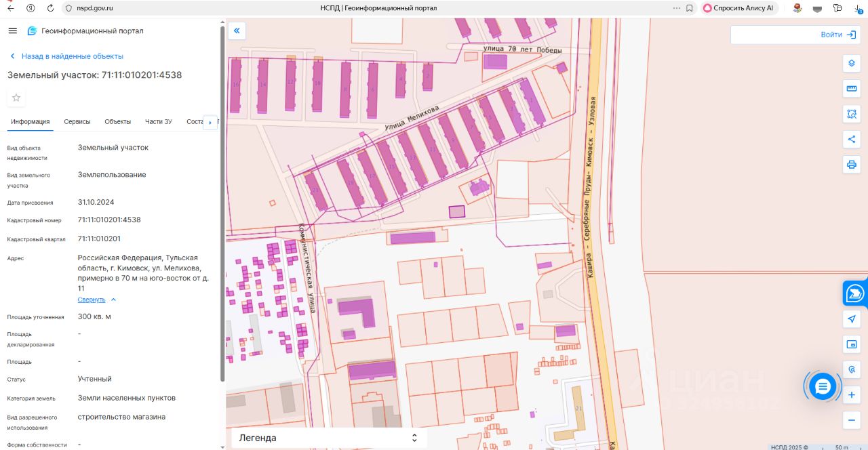This screenshot has width=868, height=450.
Task: Click Коммунистическая улица map label
Action: (x=309, y=268)
